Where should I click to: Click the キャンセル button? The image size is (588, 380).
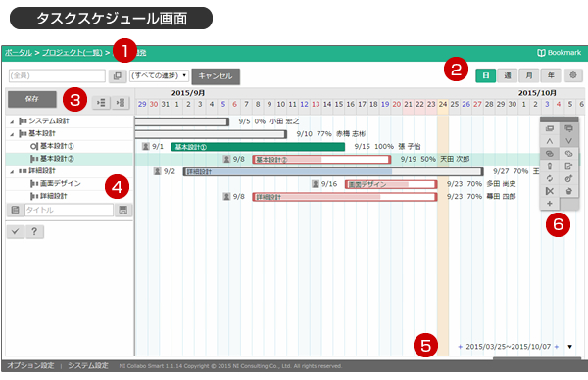pos(216,76)
